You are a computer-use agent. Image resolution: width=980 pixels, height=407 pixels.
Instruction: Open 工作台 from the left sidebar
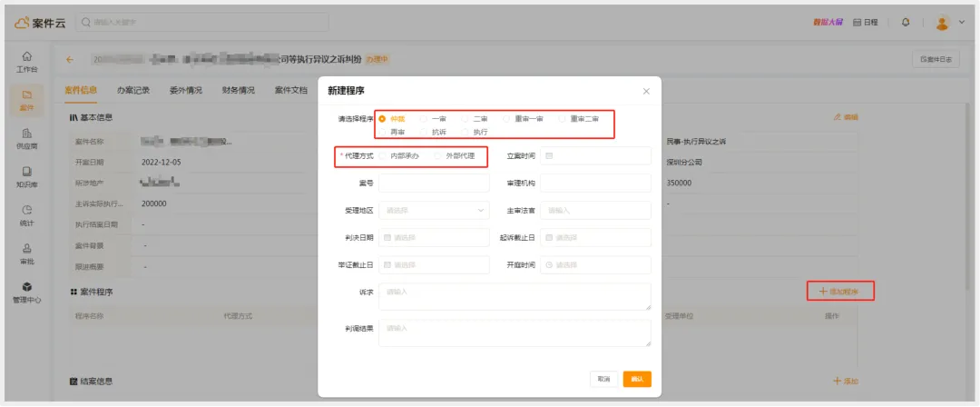(26, 62)
